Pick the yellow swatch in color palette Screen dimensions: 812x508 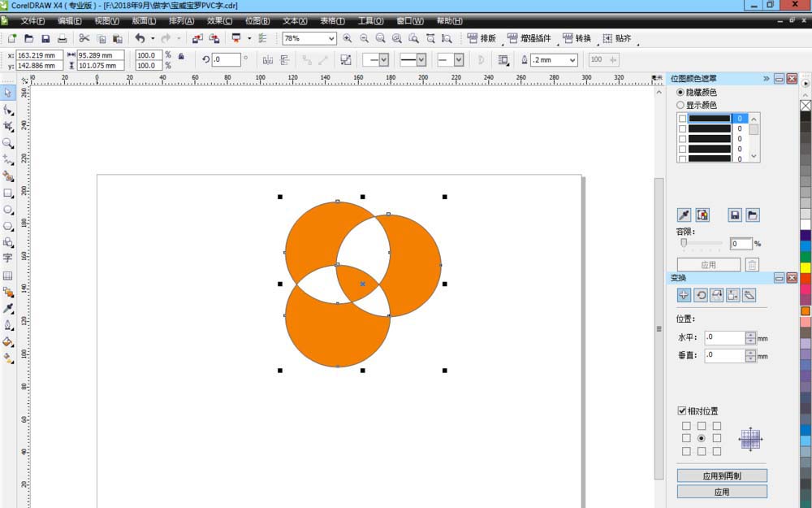point(806,267)
